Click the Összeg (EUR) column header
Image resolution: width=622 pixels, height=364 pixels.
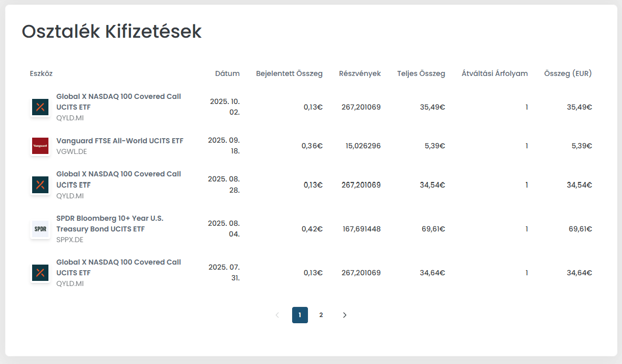(x=568, y=73)
